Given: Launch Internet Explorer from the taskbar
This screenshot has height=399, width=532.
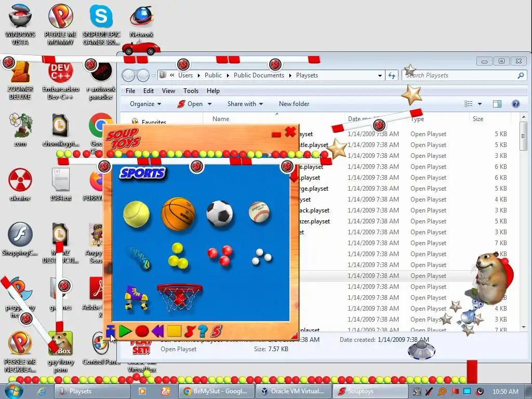Looking at the screenshot, I should click(42, 391).
